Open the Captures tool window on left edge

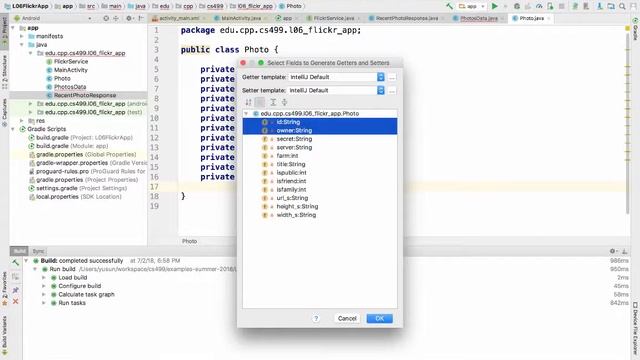click(4, 113)
